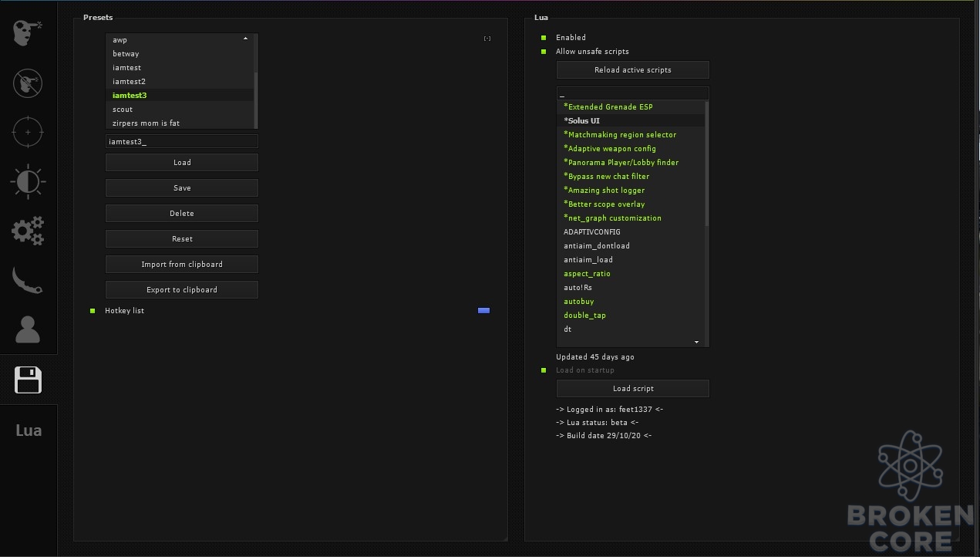The height and width of the screenshot is (557, 980).
Task: Toggle the Lua Enabled checkbox
Action: pos(544,38)
